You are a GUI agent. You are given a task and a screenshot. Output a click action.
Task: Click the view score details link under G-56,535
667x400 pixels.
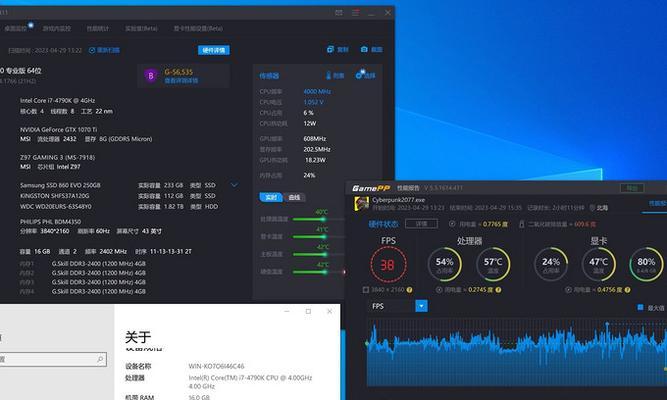point(182,80)
